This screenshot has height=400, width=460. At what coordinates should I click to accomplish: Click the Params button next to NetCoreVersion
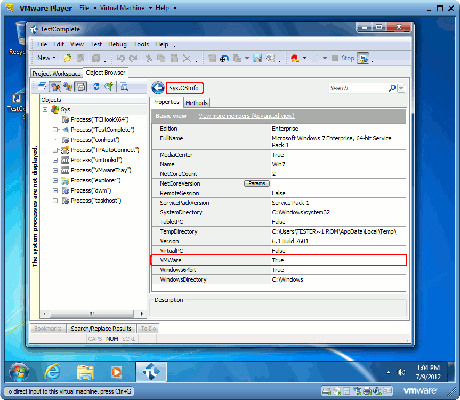click(x=257, y=183)
